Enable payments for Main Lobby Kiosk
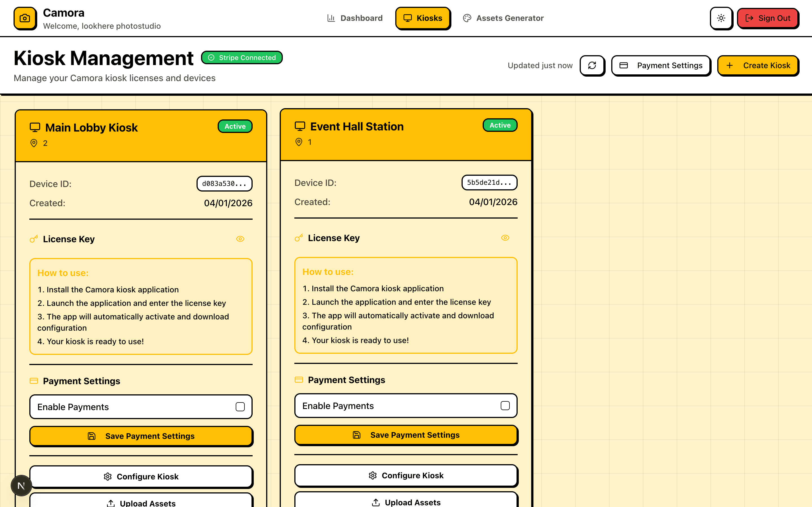Viewport: 812px width, 507px height. 240,407
